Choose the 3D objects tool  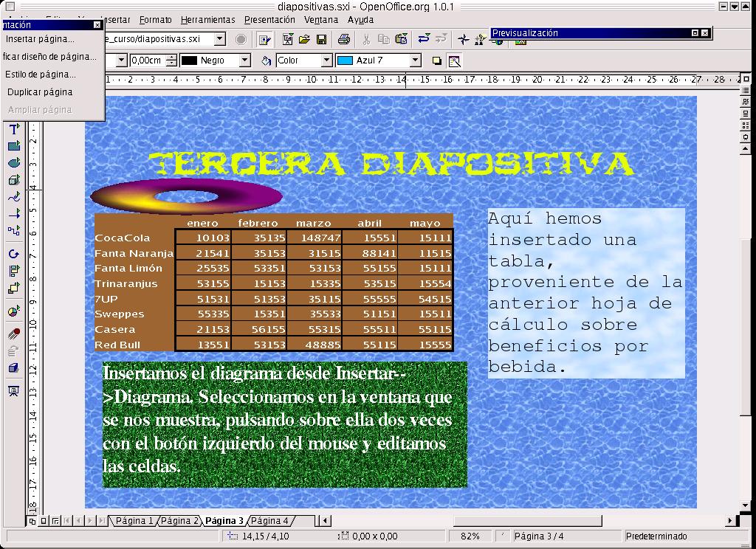13,180
